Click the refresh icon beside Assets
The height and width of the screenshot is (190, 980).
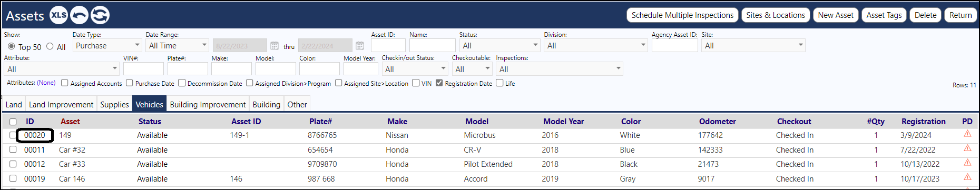pyautogui.click(x=100, y=15)
